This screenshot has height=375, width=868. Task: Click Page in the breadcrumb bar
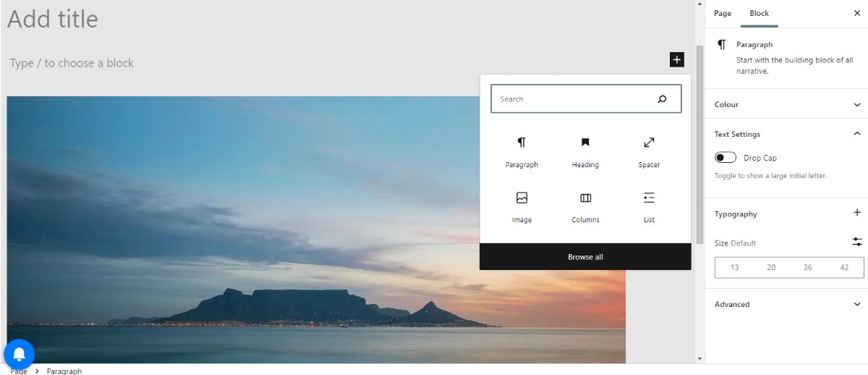19,371
